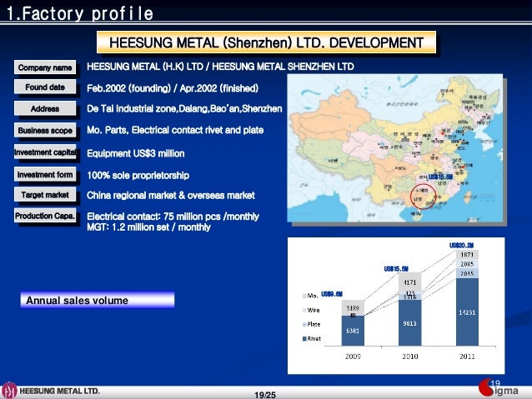Click the 'Address' label box
This screenshot has width=532, height=399.
click(x=45, y=108)
